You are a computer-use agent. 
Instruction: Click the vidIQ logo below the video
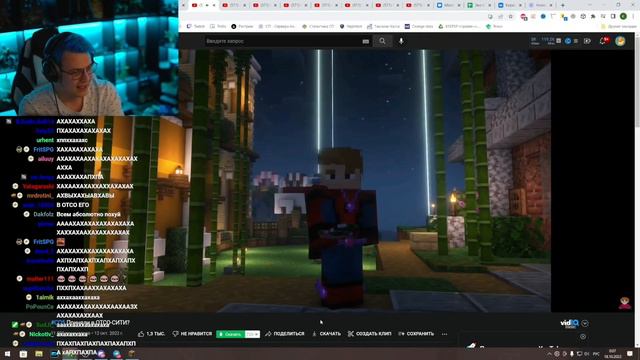click(569, 323)
